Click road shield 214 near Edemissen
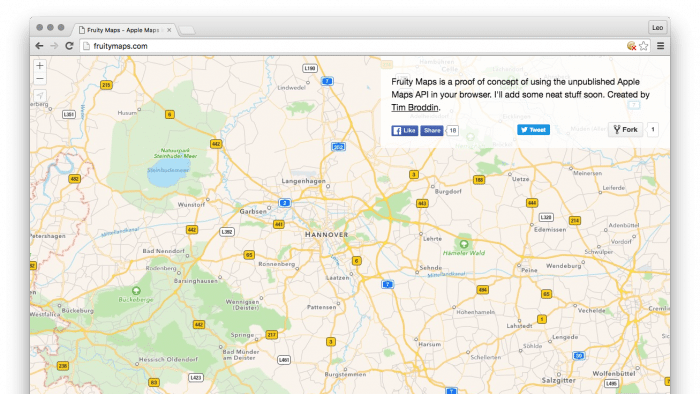The width and height of the screenshot is (700, 394). point(575,220)
